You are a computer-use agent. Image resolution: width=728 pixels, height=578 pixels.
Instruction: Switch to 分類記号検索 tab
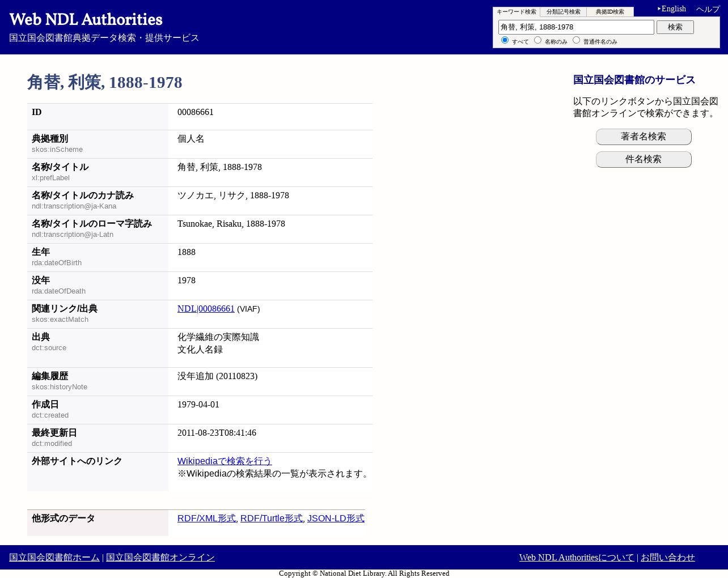pos(563,12)
